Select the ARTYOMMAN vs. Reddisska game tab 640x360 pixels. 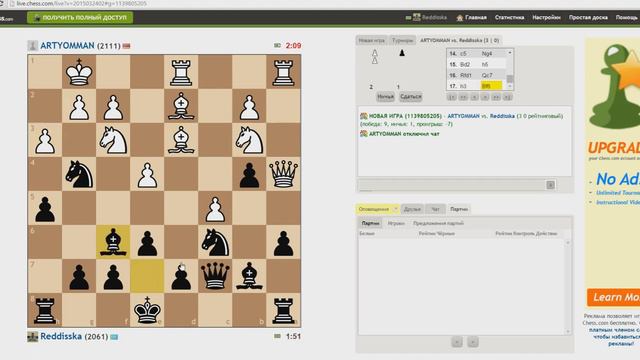coord(460,40)
